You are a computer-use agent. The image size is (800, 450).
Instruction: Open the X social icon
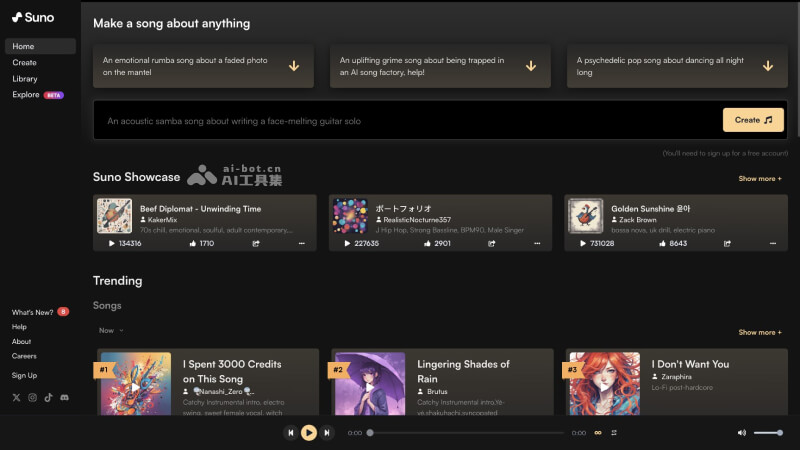click(x=16, y=397)
